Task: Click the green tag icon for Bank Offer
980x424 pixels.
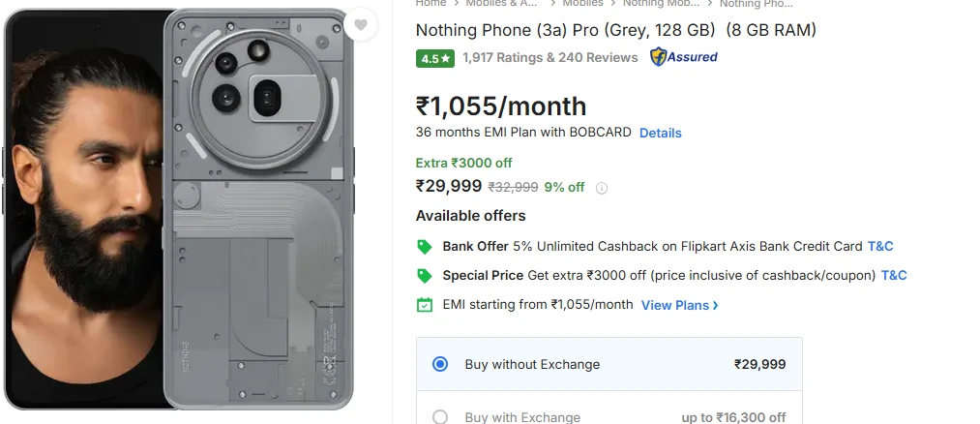Action: click(x=425, y=247)
